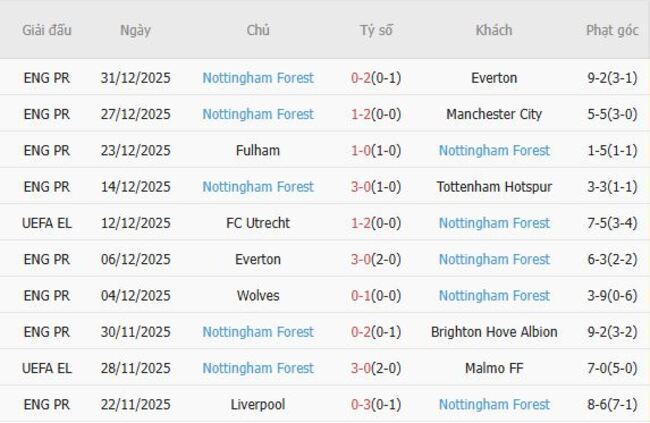Select the Wolves team name
Viewport: 650px width, 423px height.
click(258, 296)
